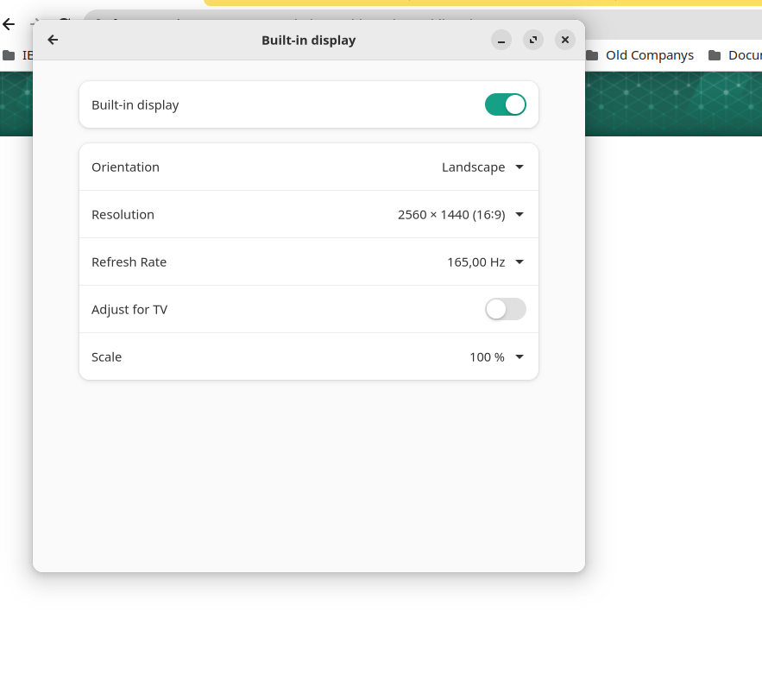Close the Built-in display window
The height and width of the screenshot is (700, 762).
[x=565, y=40]
